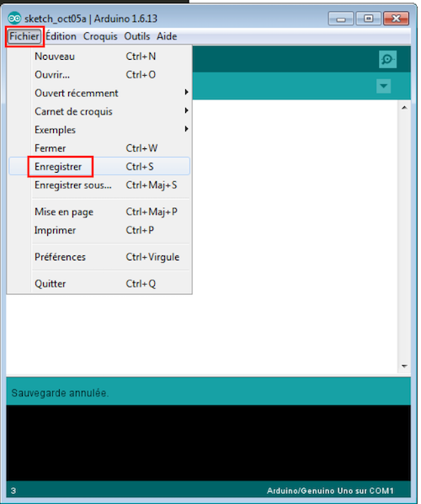Click the Arduino logo in title bar

[14, 19]
